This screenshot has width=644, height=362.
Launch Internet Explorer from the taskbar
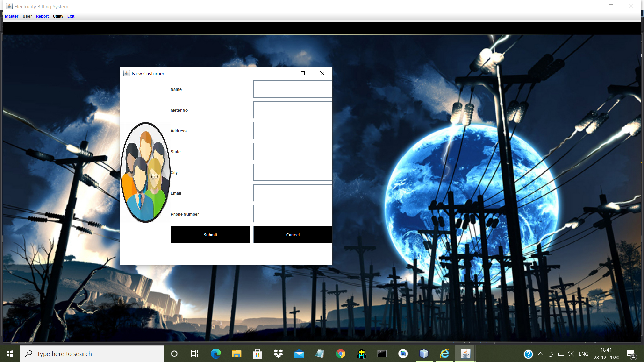click(444, 353)
